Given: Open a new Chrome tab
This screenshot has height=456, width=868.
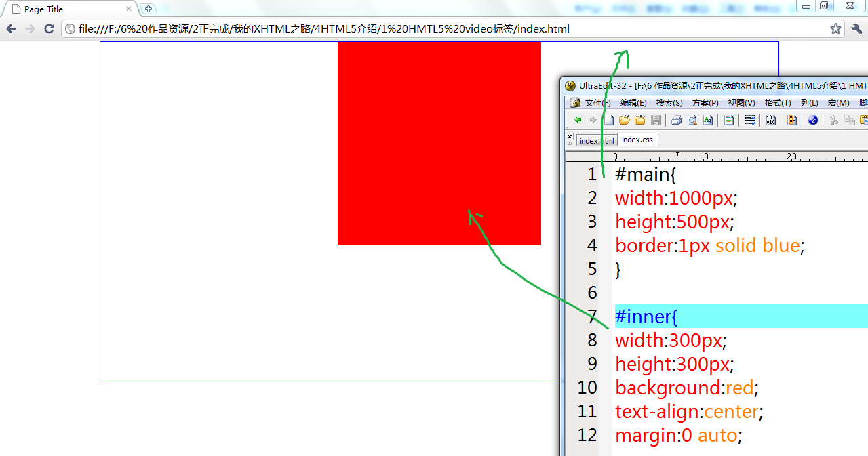Looking at the screenshot, I should pos(149,9).
